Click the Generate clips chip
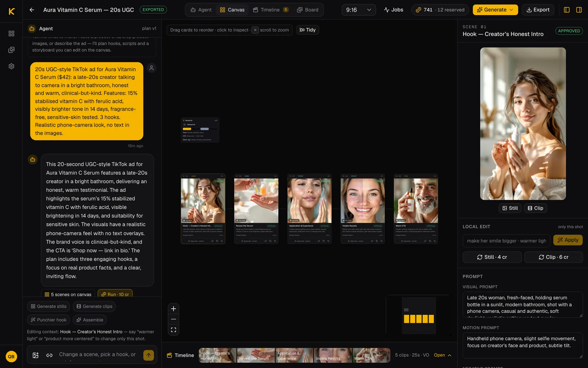The image size is (588, 368). pyautogui.click(x=94, y=307)
